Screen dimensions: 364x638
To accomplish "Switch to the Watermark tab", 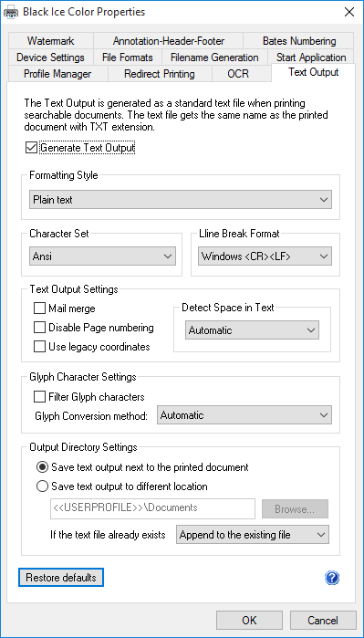I will [51, 41].
